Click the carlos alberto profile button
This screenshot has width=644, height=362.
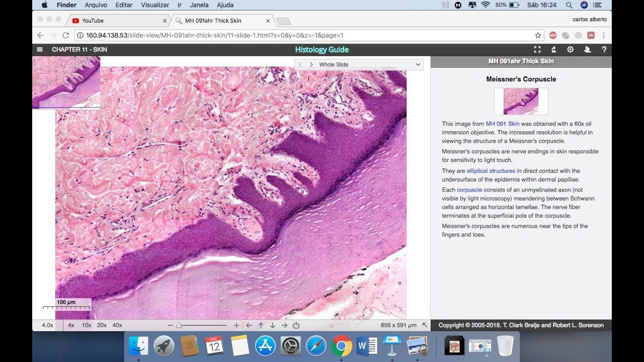point(590,20)
